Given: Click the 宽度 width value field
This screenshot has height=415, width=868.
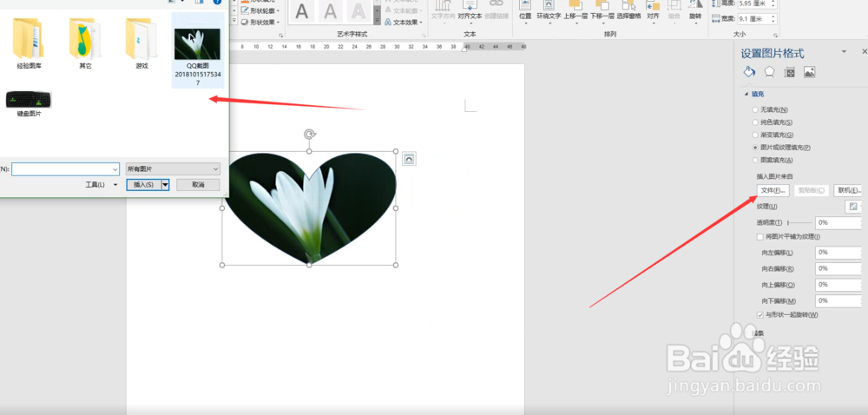Looking at the screenshot, I should click(x=753, y=19).
